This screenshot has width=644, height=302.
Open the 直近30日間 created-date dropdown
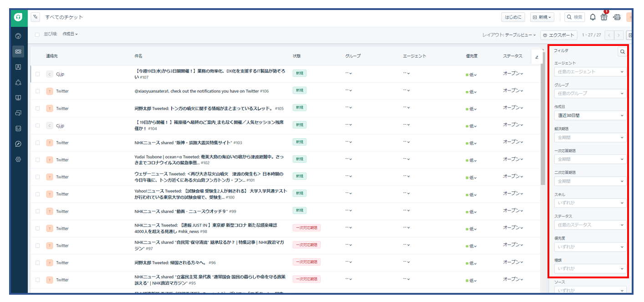pos(590,116)
